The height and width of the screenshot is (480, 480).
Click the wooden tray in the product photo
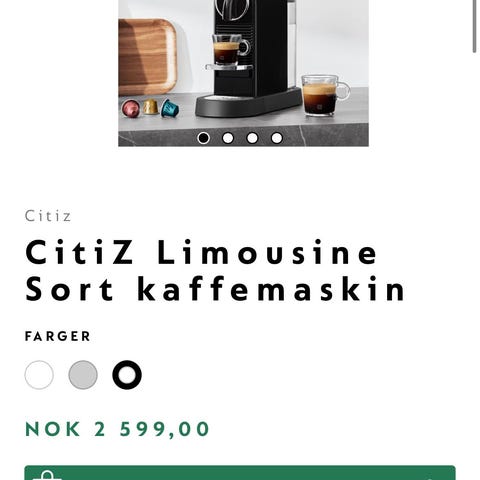147,57
